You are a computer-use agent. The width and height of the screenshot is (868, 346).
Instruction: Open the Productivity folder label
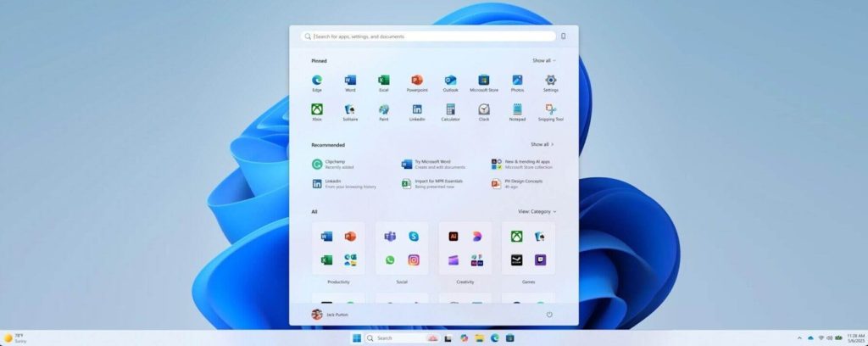(338, 282)
